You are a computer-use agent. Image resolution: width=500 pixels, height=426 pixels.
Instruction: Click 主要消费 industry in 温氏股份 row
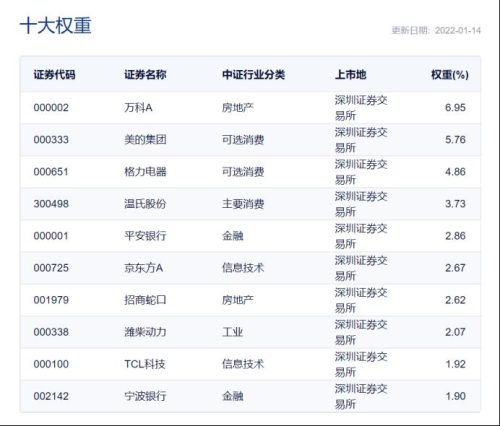[243, 204]
